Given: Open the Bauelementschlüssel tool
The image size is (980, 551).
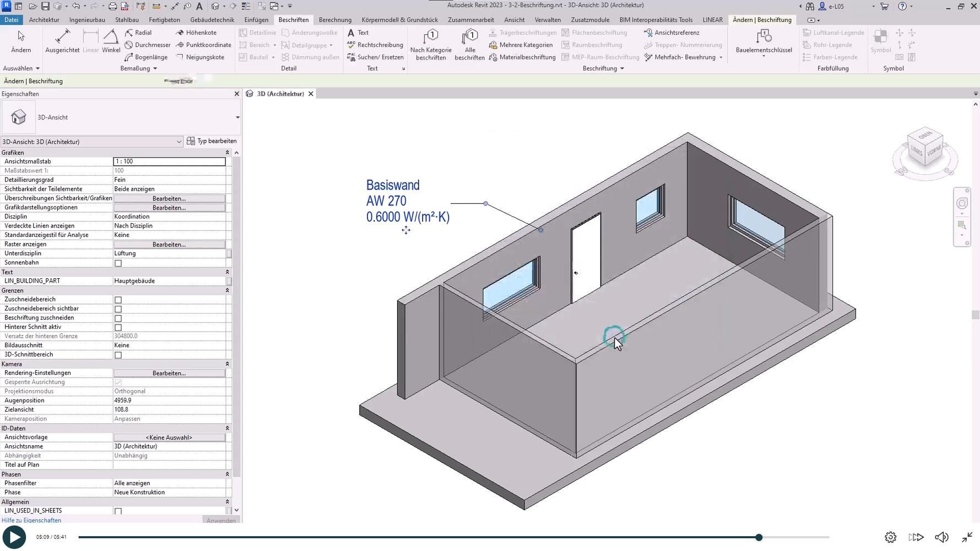Looking at the screenshot, I should (764, 42).
